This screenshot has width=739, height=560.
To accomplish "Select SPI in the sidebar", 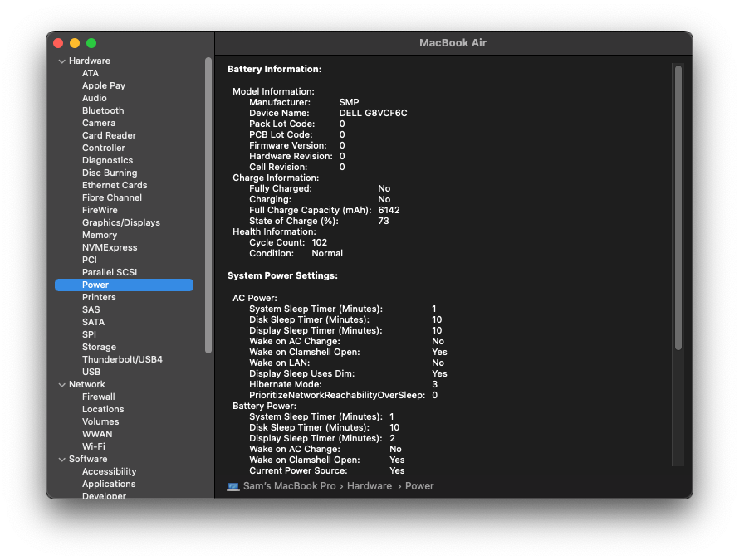I will pos(89,334).
